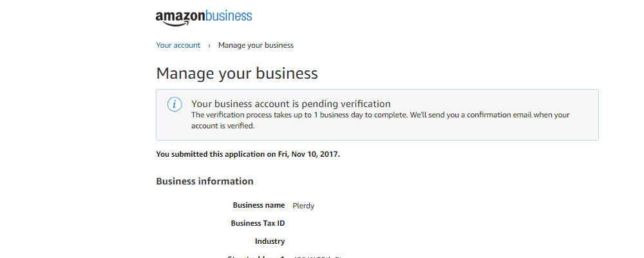Image resolution: width=644 pixels, height=258 pixels.
Task: Select Manage your business breadcrumb item
Action: [x=256, y=45]
